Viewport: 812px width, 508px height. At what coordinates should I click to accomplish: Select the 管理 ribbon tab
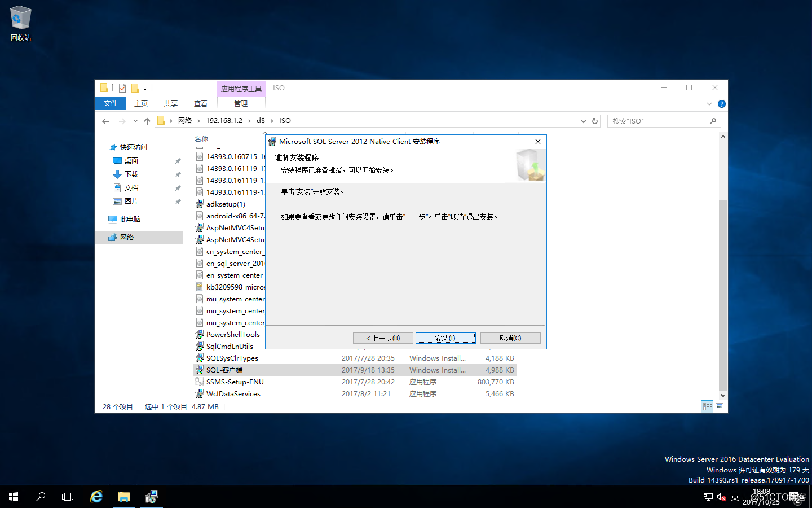pos(241,103)
